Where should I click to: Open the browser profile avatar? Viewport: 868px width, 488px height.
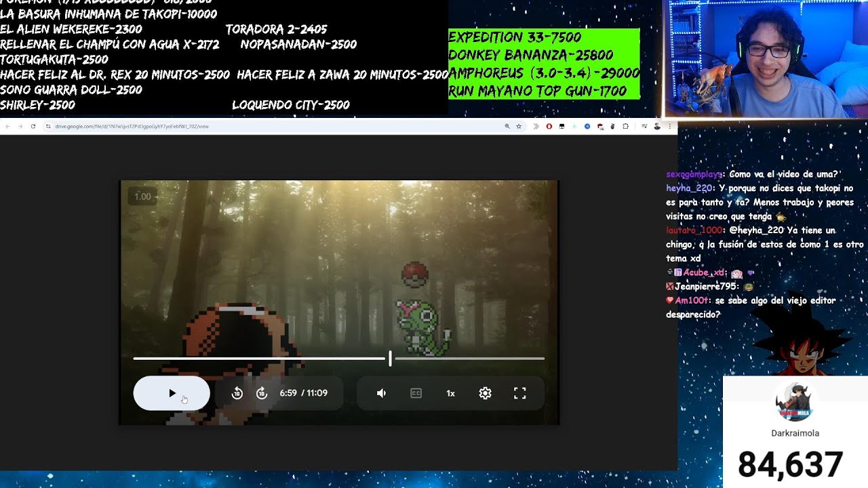656,126
